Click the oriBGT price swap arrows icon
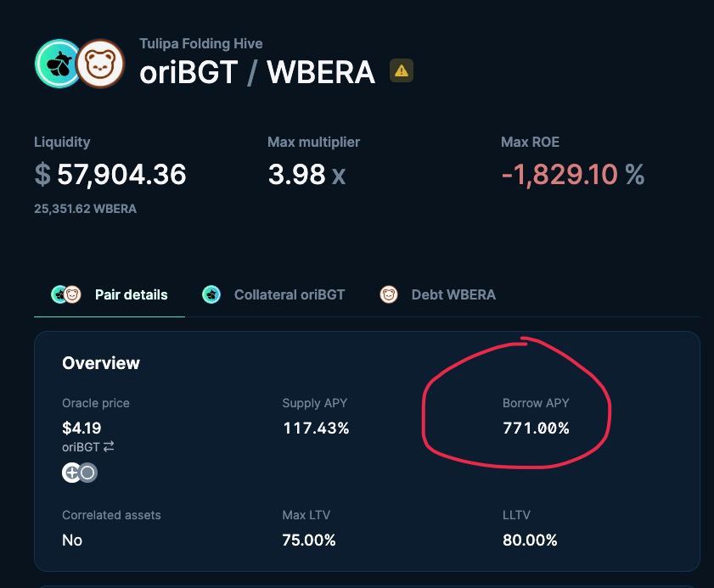This screenshot has width=714, height=588. (109, 447)
